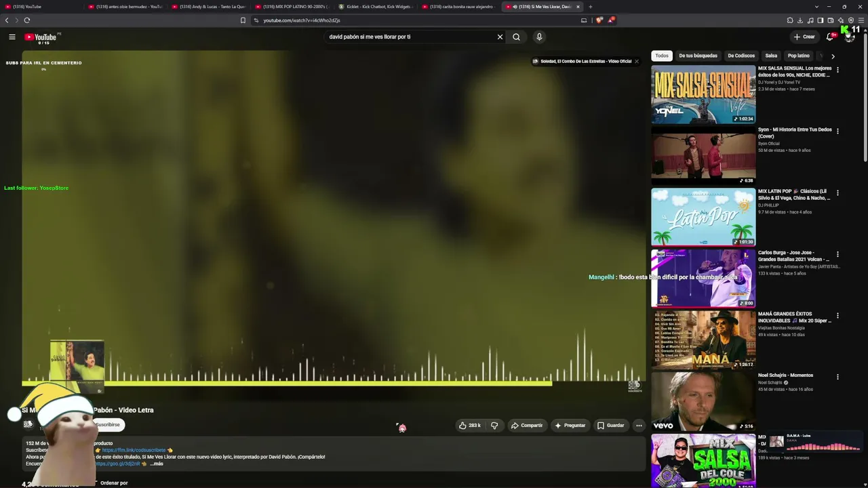Open the MIX LATIN POP video thumbnail
Image resolution: width=868 pixels, height=488 pixels.
(703, 217)
